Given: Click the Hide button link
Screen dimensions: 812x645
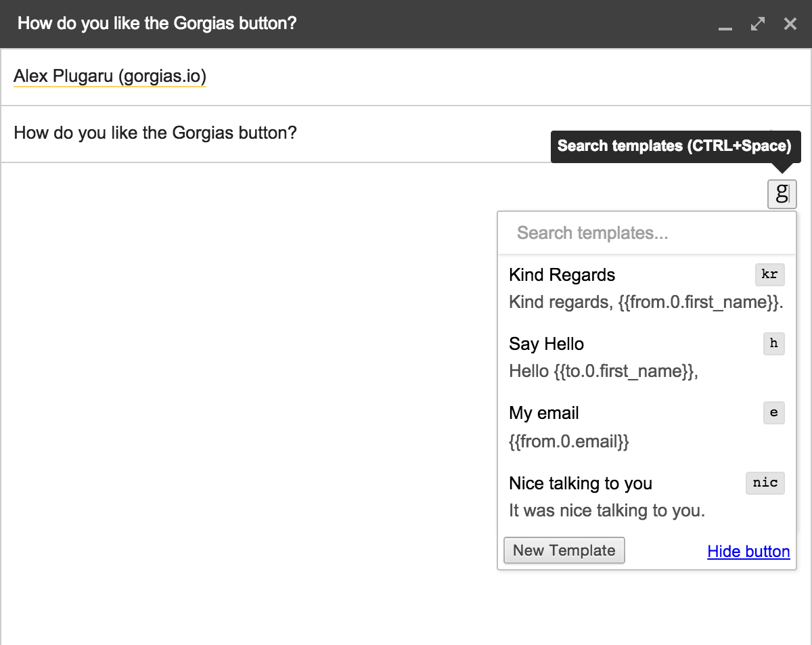Looking at the screenshot, I should point(748,552).
